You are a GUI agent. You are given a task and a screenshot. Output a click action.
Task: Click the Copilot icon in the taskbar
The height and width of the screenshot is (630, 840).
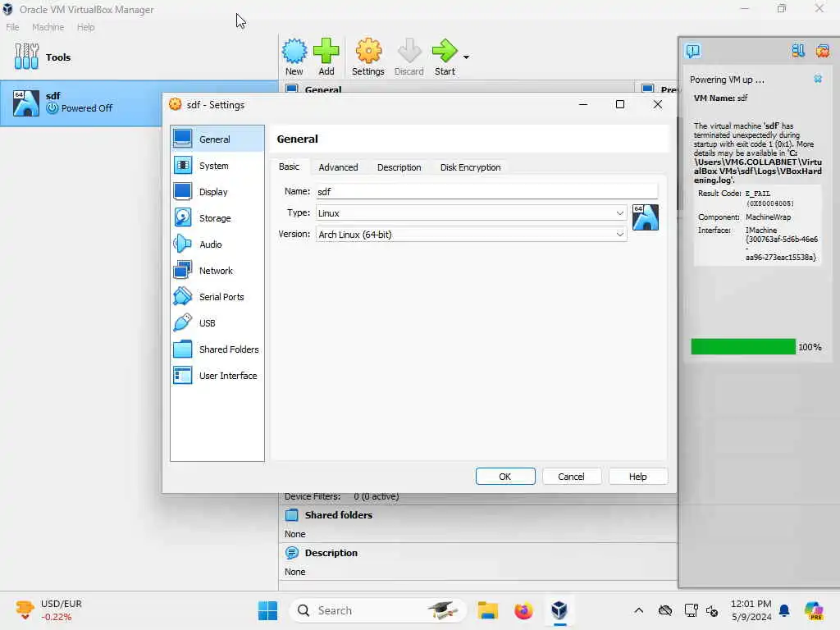(814, 610)
